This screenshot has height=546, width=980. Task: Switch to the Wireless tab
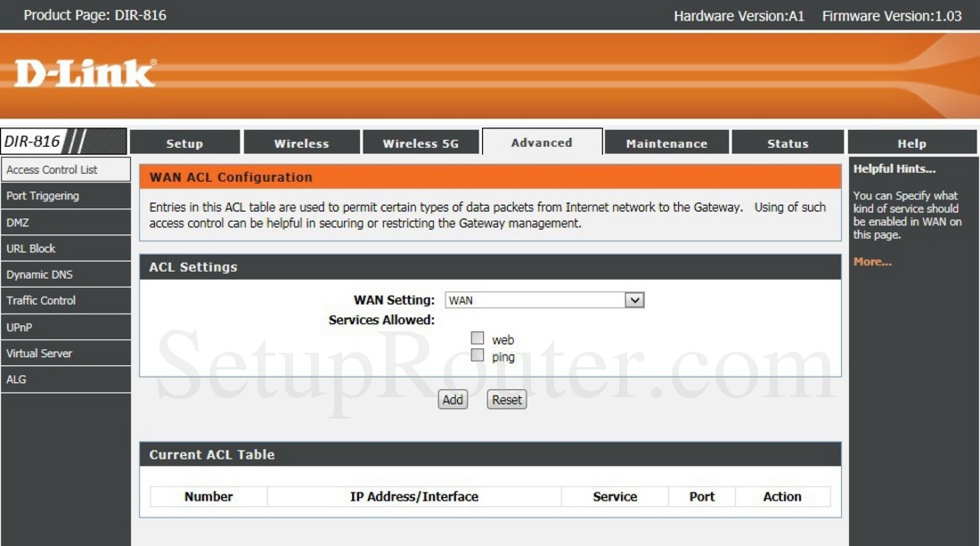pos(301,143)
